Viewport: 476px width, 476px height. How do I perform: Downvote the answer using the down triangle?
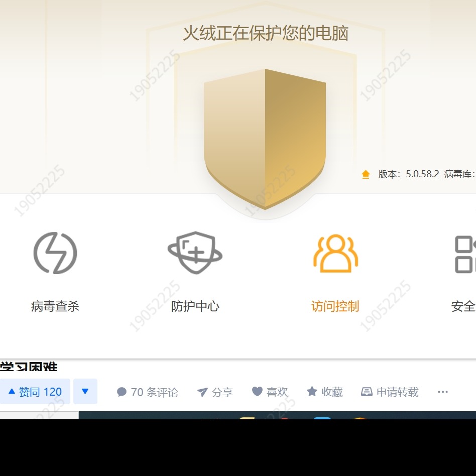pos(85,392)
